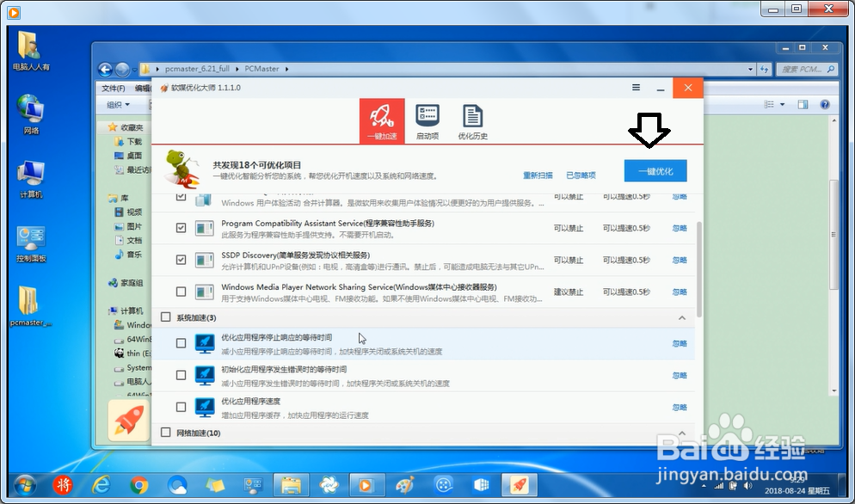The height and width of the screenshot is (504, 855).
Task: Open the pcmaster desktop folder icon
Action: (30, 306)
